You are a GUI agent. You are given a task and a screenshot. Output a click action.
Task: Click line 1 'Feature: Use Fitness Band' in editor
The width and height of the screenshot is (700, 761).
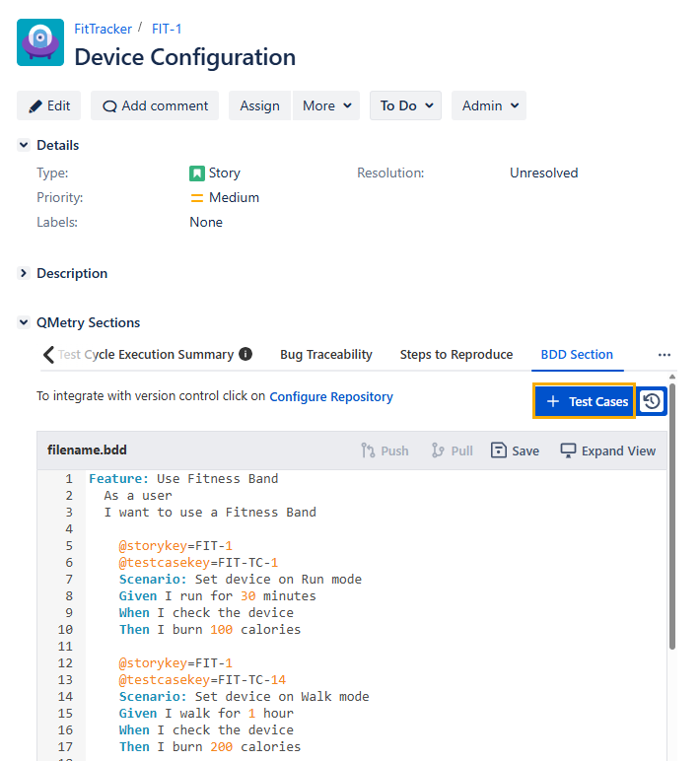coord(183,479)
